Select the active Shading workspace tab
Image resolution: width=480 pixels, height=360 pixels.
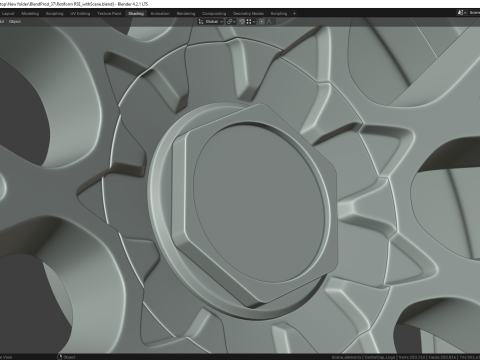pos(136,14)
